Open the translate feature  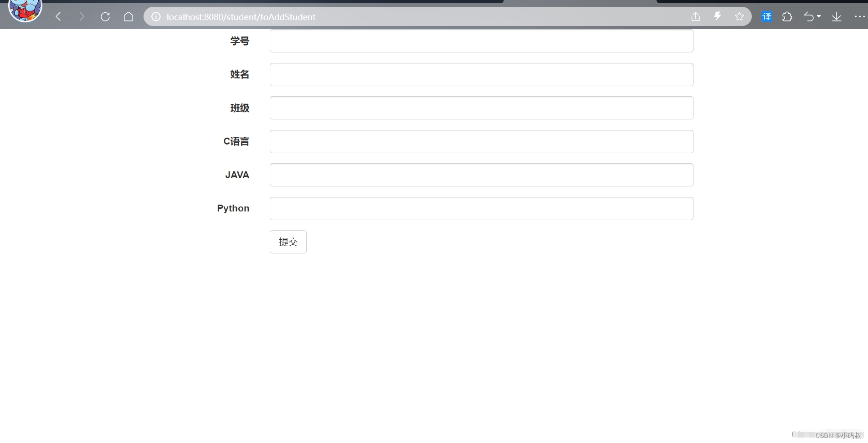click(x=767, y=16)
